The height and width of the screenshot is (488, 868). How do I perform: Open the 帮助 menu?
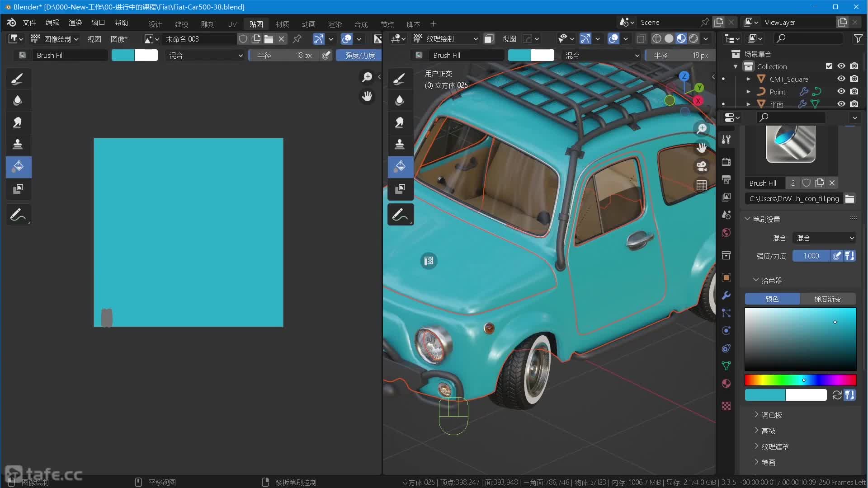tap(121, 23)
